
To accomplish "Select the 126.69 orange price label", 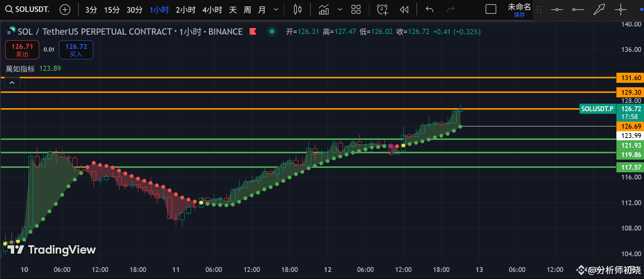I will [x=630, y=126].
